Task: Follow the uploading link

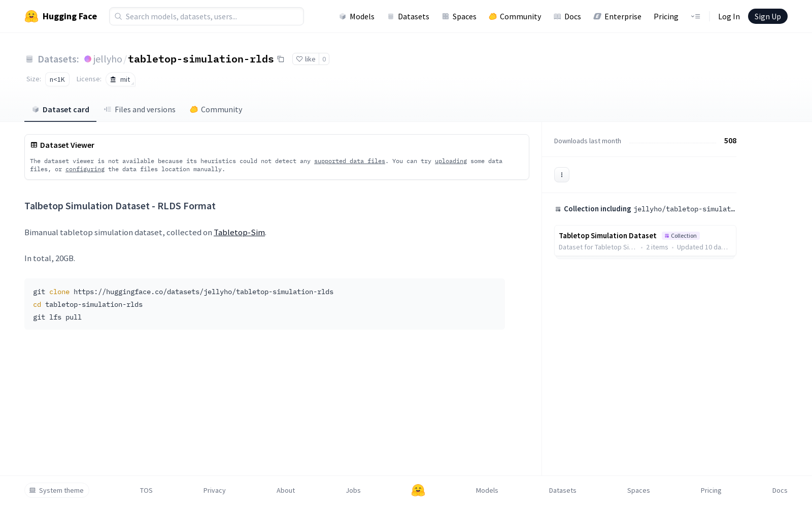Action: coord(451,161)
